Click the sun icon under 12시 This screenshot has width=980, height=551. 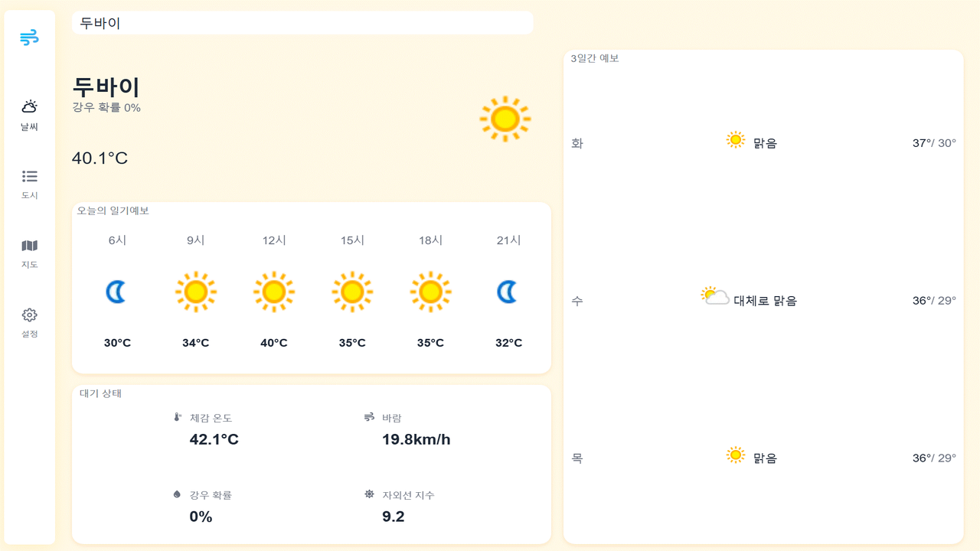click(x=274, y=291)
